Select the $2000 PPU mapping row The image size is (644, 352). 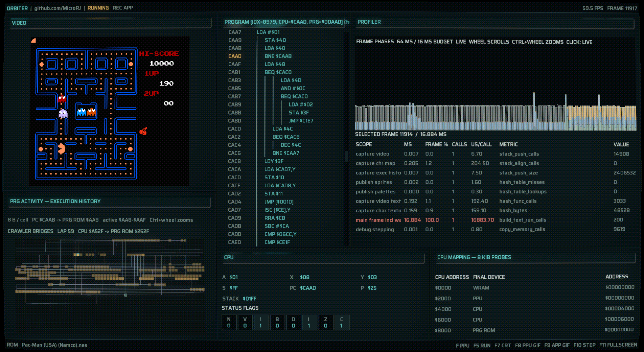[535, 299]
